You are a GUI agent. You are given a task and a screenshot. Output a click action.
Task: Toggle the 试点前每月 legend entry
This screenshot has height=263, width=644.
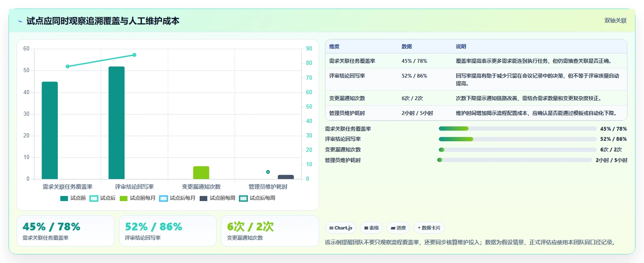[x=138, y=198]
